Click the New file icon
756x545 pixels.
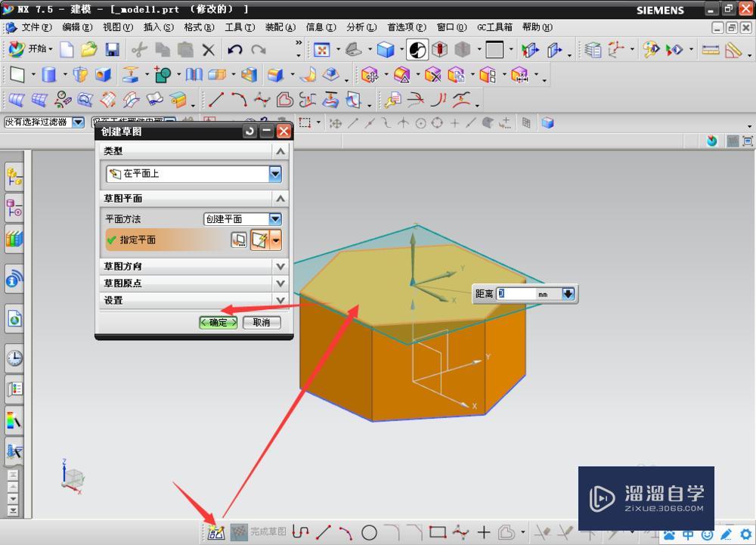pos(67,49)
